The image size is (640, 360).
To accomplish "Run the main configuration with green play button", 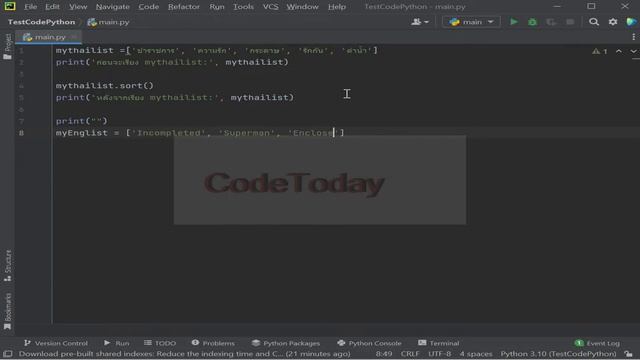I will [514, 22].
